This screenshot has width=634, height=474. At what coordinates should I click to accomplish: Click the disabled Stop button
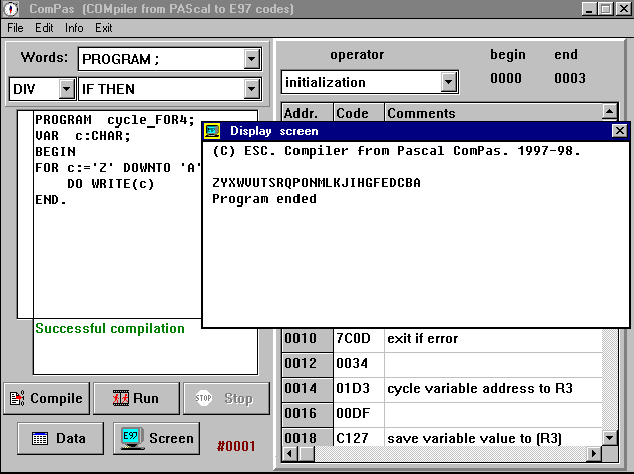[226, 398]
